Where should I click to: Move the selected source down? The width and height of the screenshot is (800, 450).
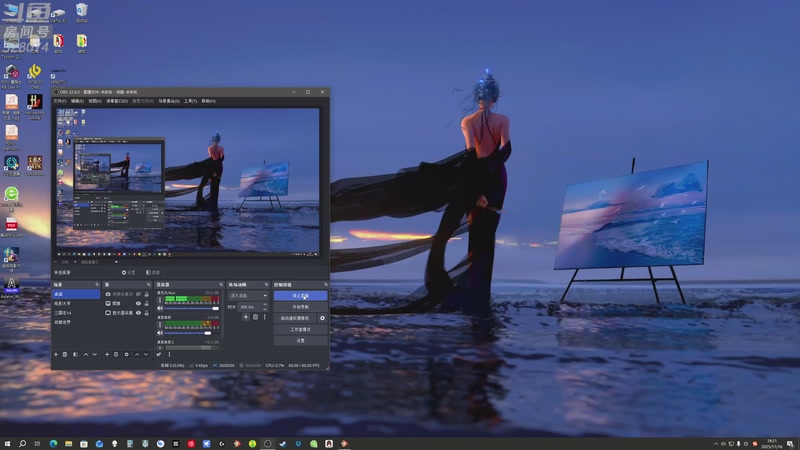point(146,354)
